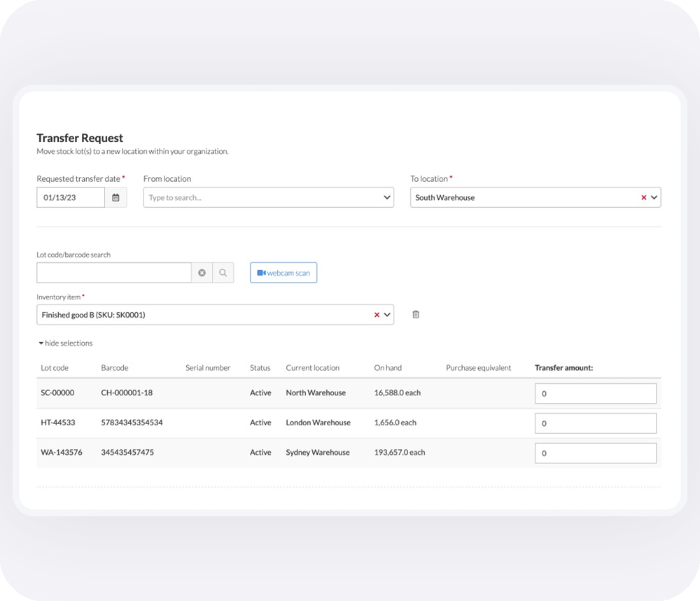The width and height of the screenshot is (700, 601).
Task: Click the Requested transfer date label
Action: pos(78,178)
